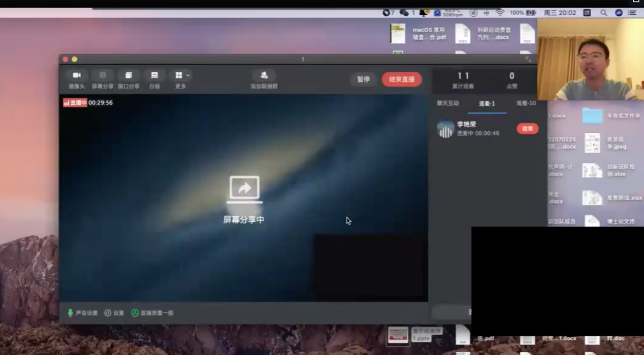The image size is (644, 355).
Task: Open the Wi-Fi menu in the menu bar
Action: point(500,13)
